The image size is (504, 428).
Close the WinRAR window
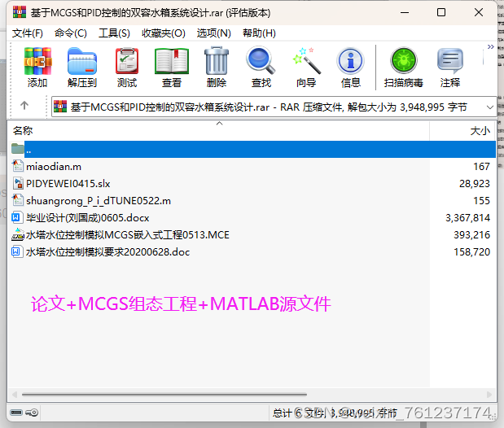(479, 12)
